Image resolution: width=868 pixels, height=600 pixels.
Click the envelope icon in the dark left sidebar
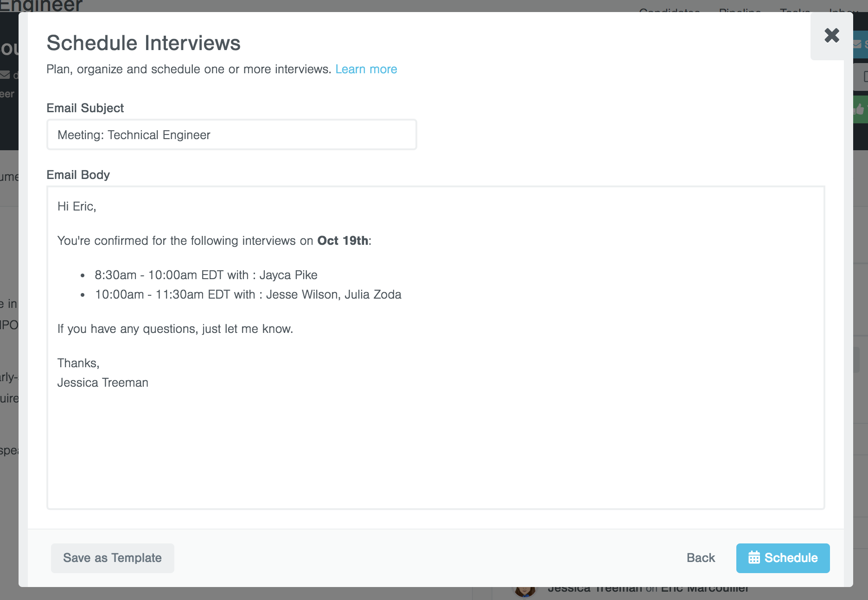coord(5,74)
